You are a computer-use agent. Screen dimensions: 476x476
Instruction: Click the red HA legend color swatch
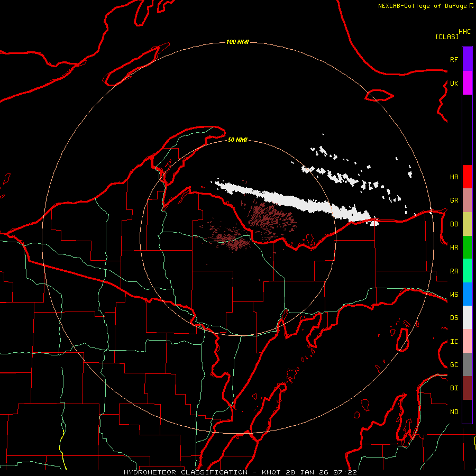tap(467, 177)
